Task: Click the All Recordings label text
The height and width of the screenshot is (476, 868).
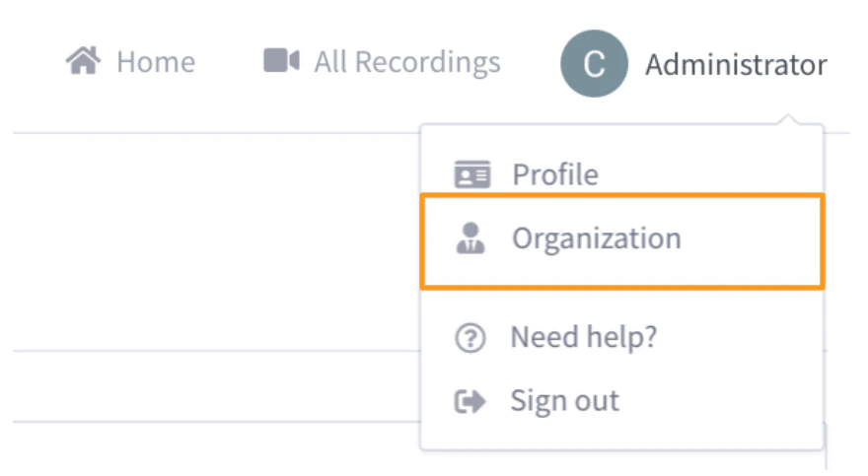Action: tap(407, 63)
